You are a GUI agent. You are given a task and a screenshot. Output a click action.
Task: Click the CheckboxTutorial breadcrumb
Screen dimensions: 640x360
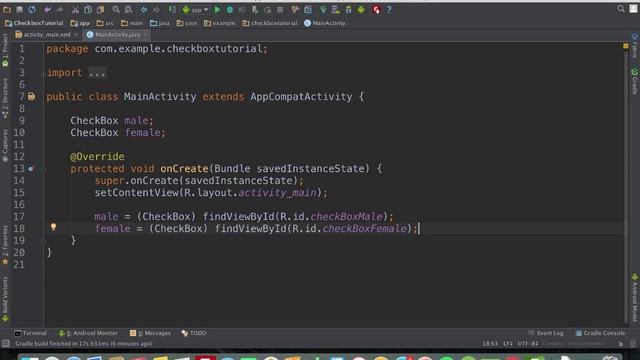click(x=34, y=23)
